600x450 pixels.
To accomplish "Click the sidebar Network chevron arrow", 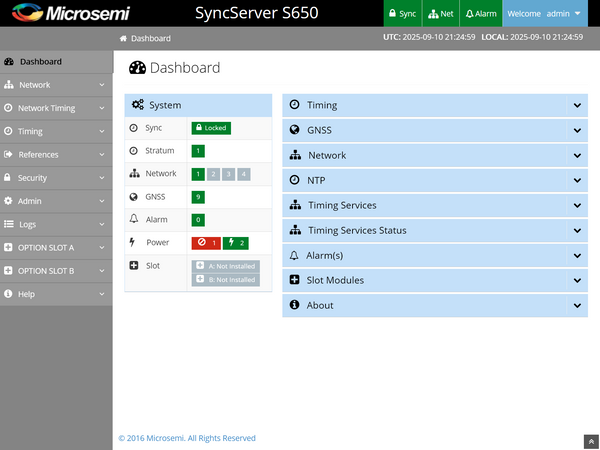I will [102, 85].
